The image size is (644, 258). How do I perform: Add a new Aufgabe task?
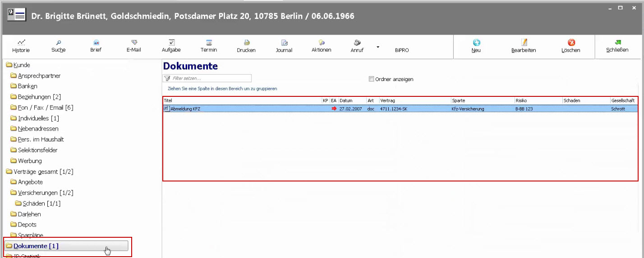[171, 42]
